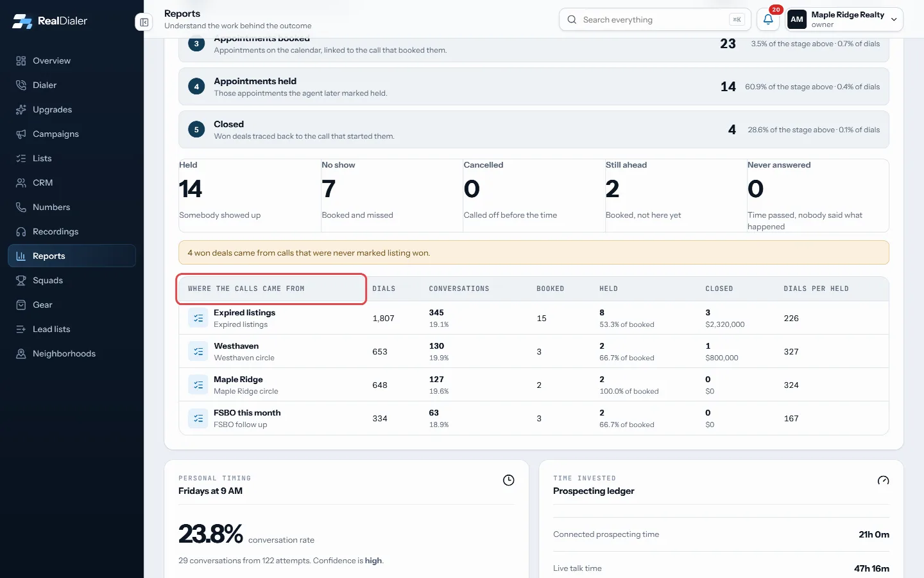This screenshot has height=578, width=924.
Task: Click the Dialer phone icon in sidebar
Action: (x=21, y=85)
